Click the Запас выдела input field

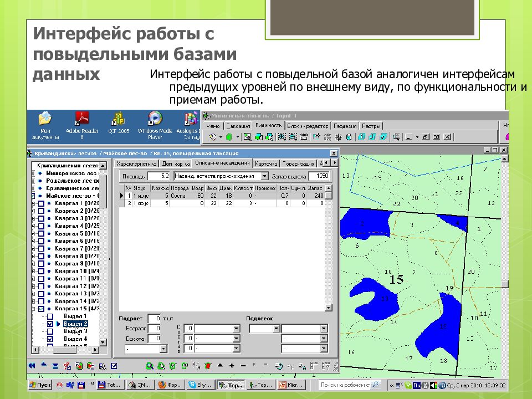click(319, 176)
